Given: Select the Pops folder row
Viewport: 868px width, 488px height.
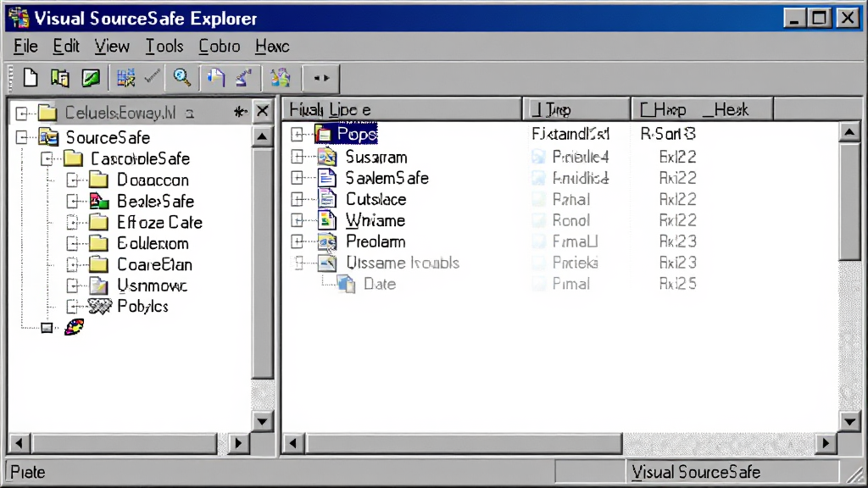Looking at the screenshot, I should (x=357, y=134).
